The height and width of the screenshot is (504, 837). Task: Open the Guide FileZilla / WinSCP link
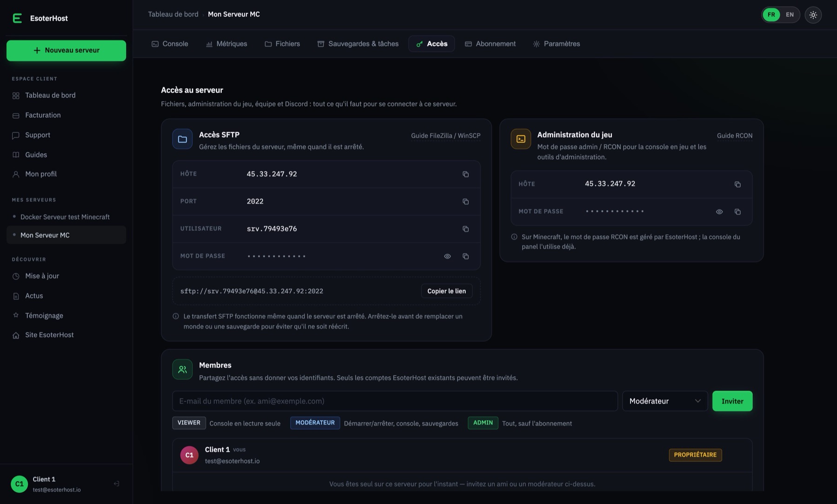tap(445, 136)
